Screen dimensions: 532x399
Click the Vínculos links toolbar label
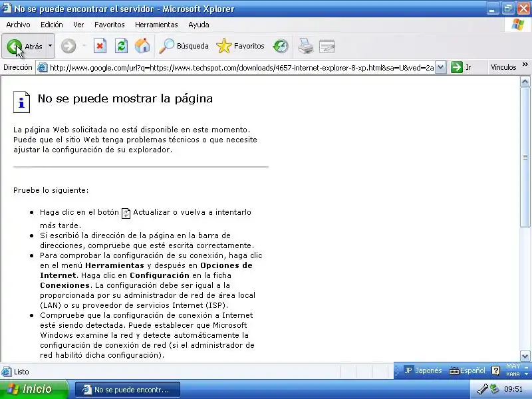pyautogui.click(x=503, y=67)
